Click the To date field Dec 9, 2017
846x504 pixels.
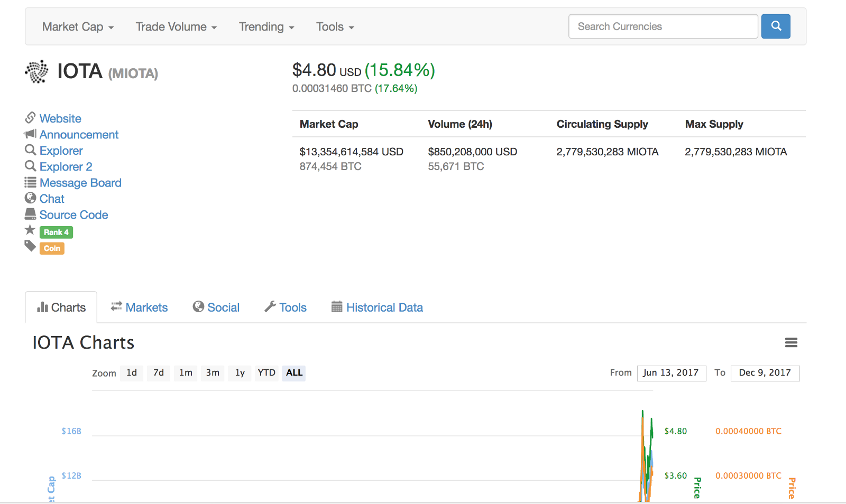pos(765,373)
